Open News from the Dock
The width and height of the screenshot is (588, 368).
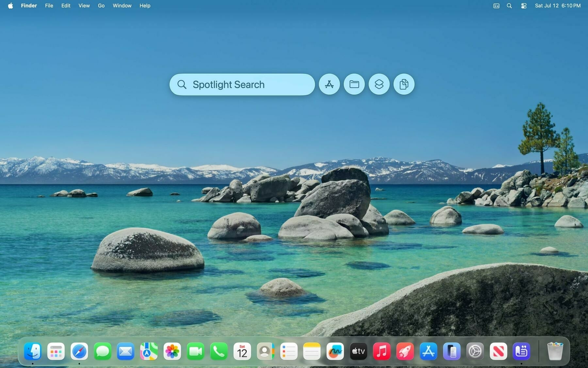[498, 351]
